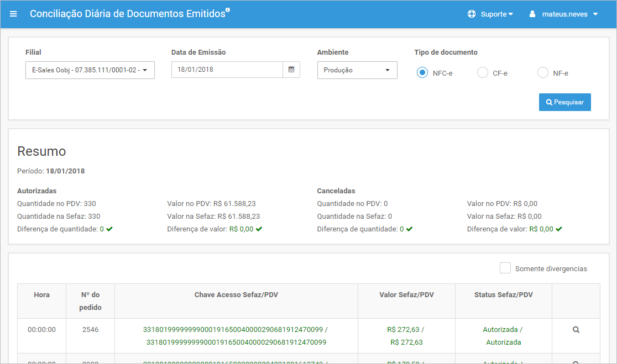
Task: Enable the Somente divergencias checkbox
Action: pyautogui.click(x=505, y=268)
